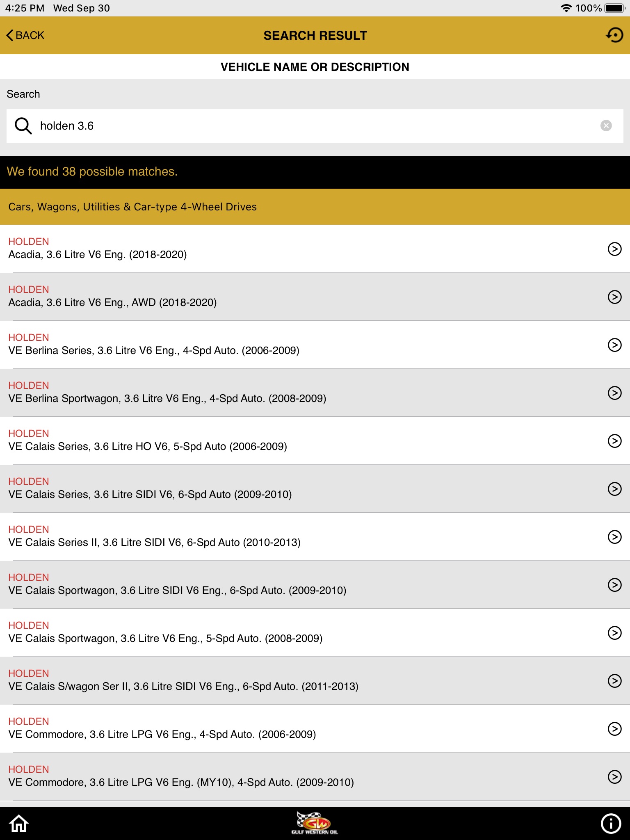This screenshot has width=630, height=840.
Task: Select VE Calais S/wagon Ser II entry
Action: (315, 680)
